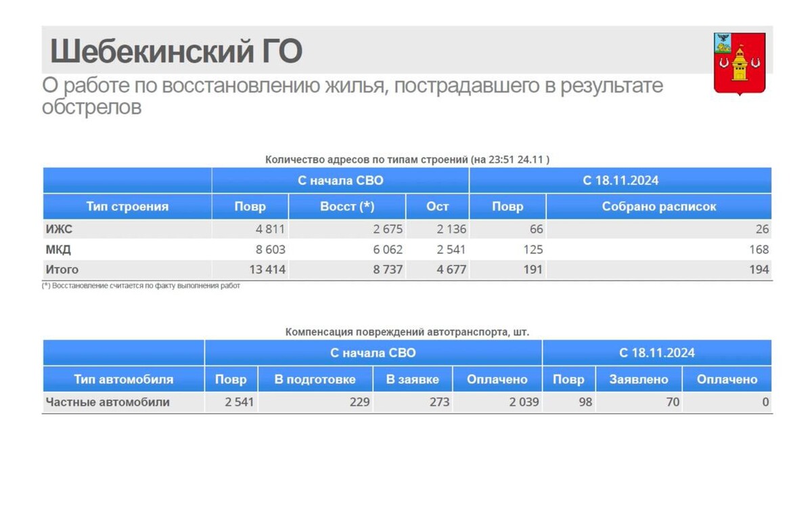812x516 pixels.
Task: Click the footnote Восстановление считается по факту выполнения работ
Action: 141,286
